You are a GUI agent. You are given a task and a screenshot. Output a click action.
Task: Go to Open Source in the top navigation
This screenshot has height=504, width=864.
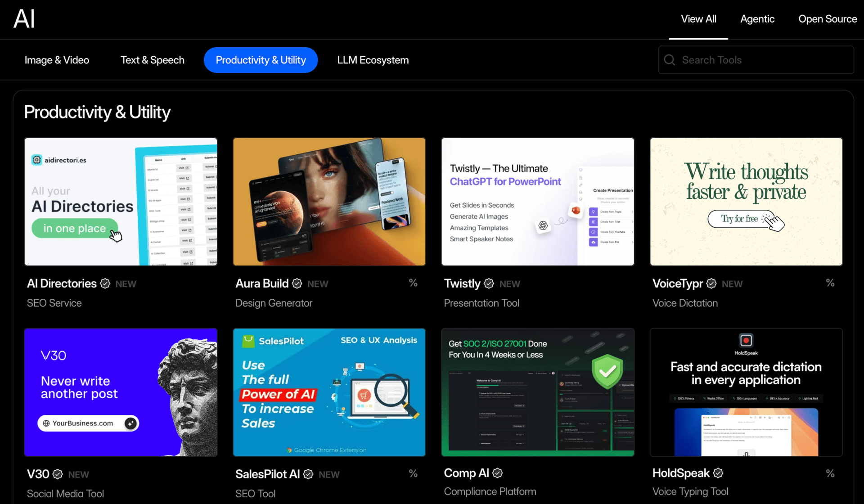(x=827, y=19)
